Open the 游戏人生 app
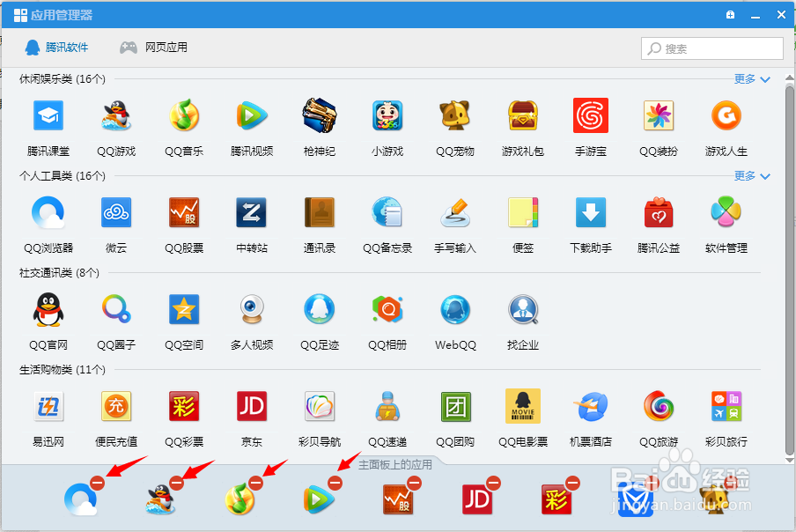Screen dimensions: 796x532 pyautogui.click(x=726, y=115)
